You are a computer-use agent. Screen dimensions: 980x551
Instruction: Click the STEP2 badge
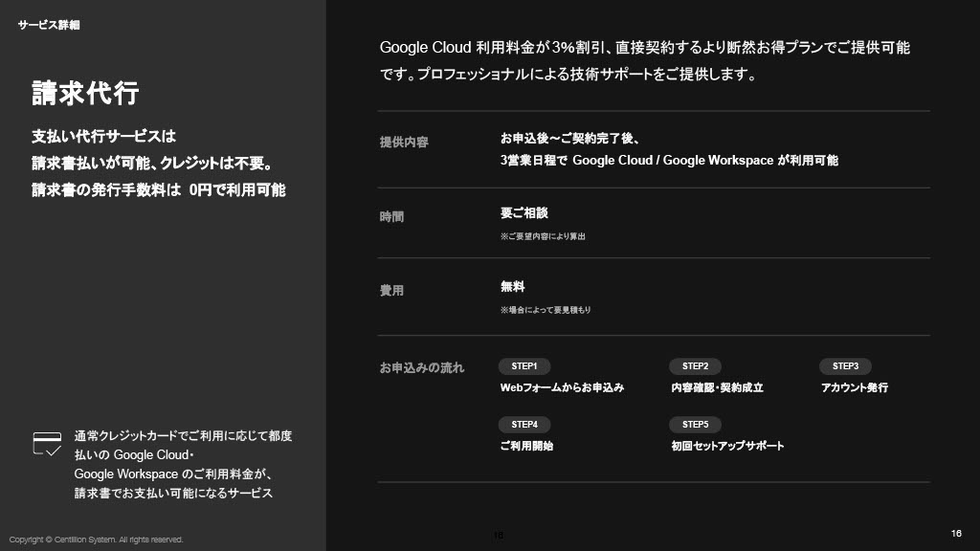pos(695,366)
